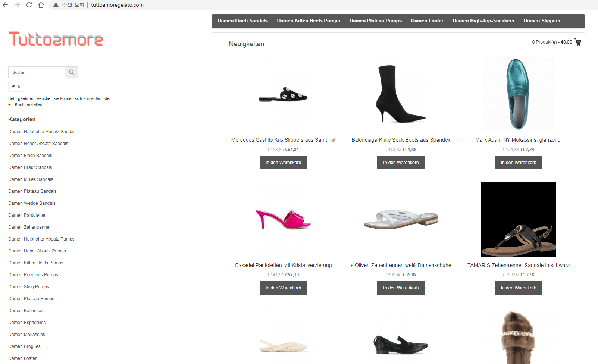Click the anmelden login link

coord(92,98)
